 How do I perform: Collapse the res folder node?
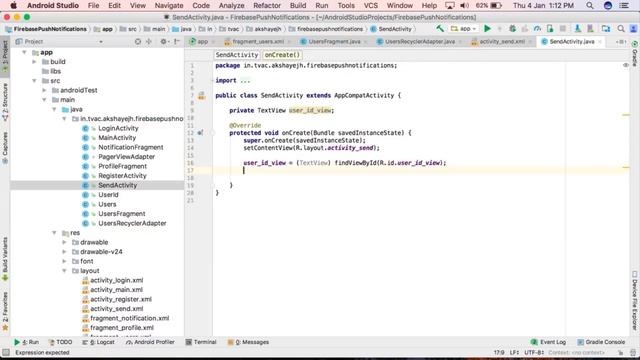click(x=54, y=233)
